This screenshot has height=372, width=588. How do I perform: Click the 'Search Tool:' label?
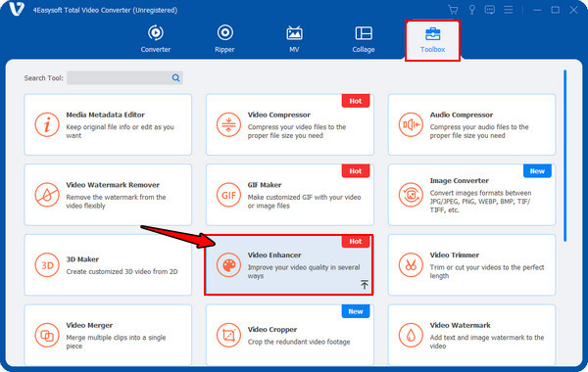[43, 78]
